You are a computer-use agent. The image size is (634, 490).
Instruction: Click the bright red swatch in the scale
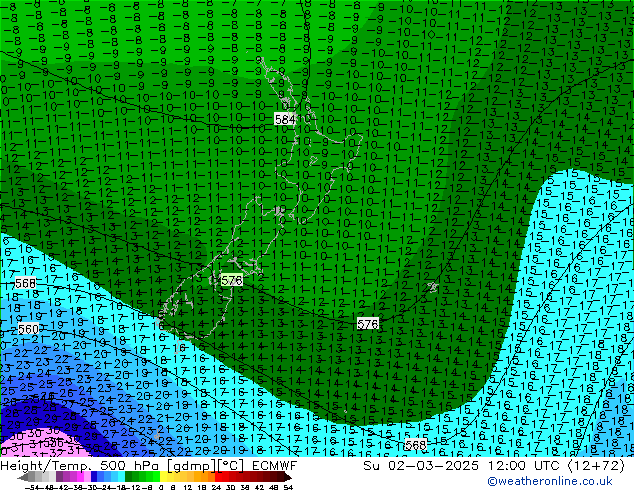(218, 476)
